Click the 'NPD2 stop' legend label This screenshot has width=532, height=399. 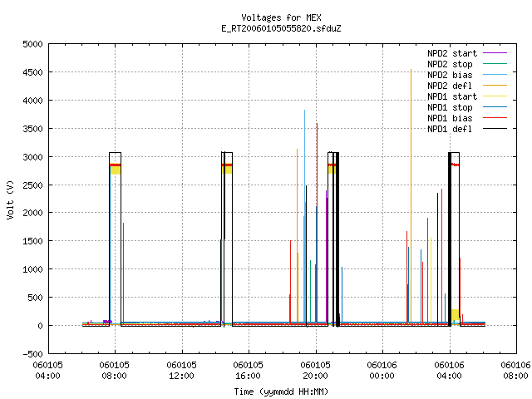point(450,64)
